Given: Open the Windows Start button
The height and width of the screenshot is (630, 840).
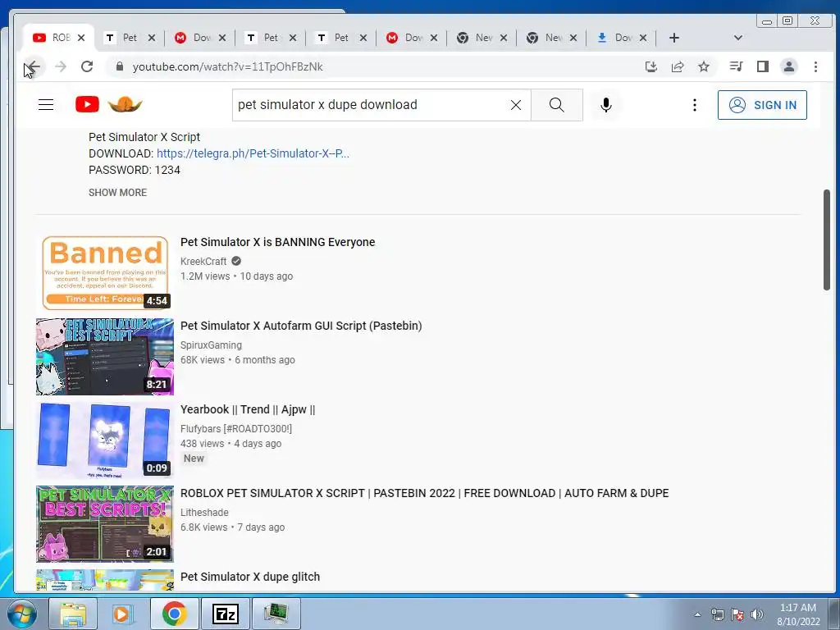Looking at the screenshot, I should (21, 614).
